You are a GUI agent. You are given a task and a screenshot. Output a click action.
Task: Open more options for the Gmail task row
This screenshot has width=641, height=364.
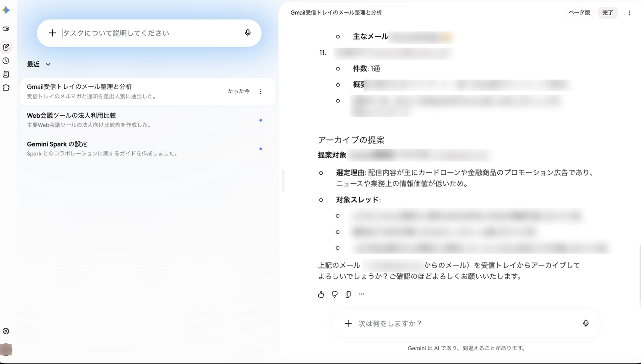pos(261,91)
